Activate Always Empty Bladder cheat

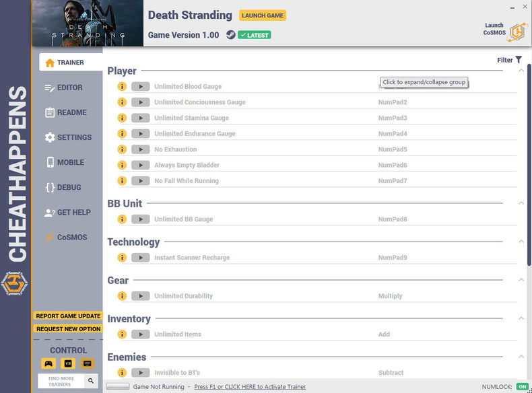click(x=141, y=165)
